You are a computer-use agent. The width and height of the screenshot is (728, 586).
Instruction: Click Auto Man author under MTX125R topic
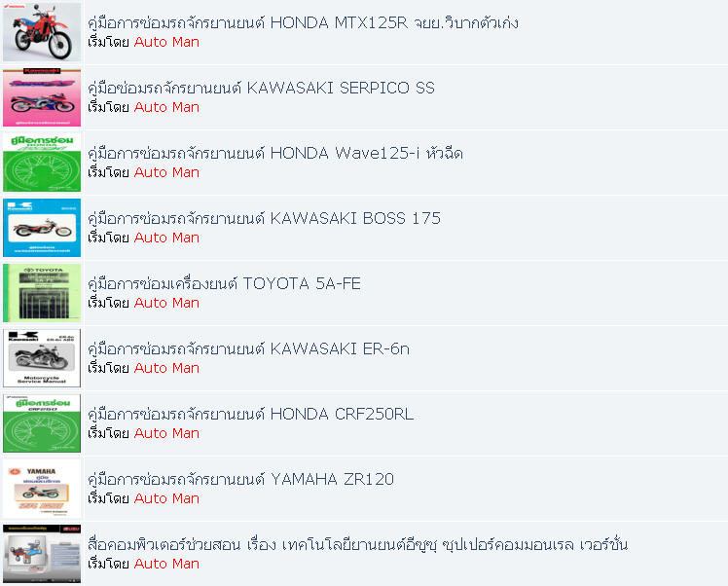coord(166,42)
